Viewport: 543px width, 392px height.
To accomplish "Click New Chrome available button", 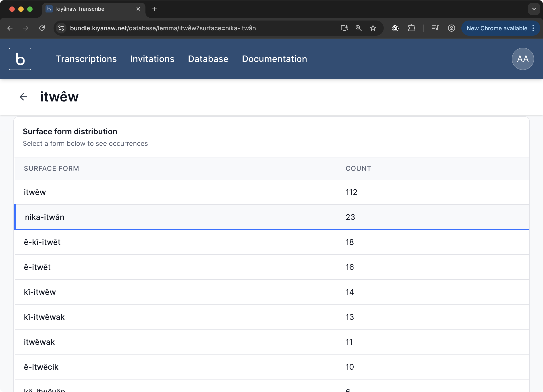I will pyautogui.click(x=497, y=28).
